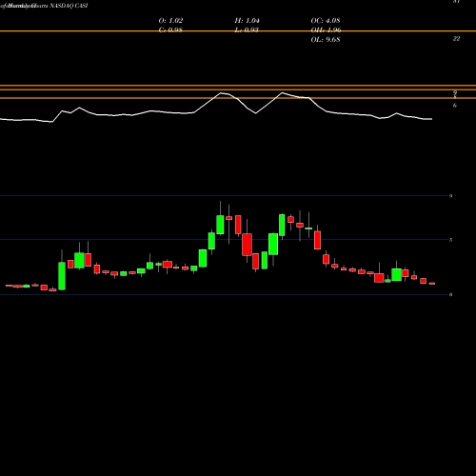Screen dimensions: 476x476
Task: Click the NASDAQ CASI chart title
Action: coord(69,6)
